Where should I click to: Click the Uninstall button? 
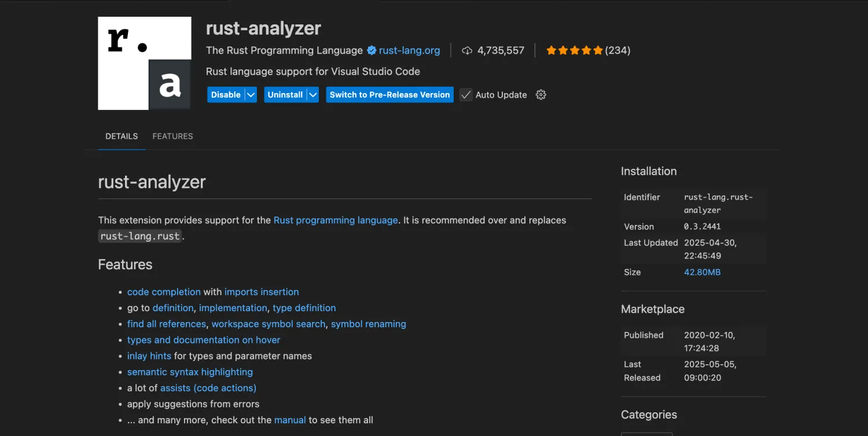click(x=285, y=95)
